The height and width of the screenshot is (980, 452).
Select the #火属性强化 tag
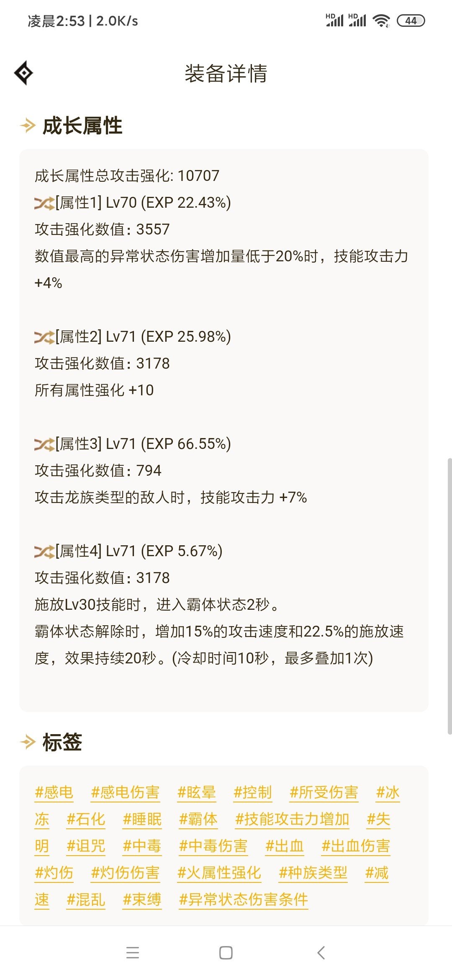click(x=219, y=873)
